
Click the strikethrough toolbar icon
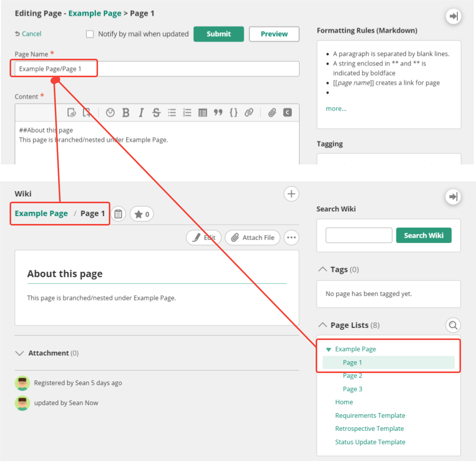coord(156,113)
